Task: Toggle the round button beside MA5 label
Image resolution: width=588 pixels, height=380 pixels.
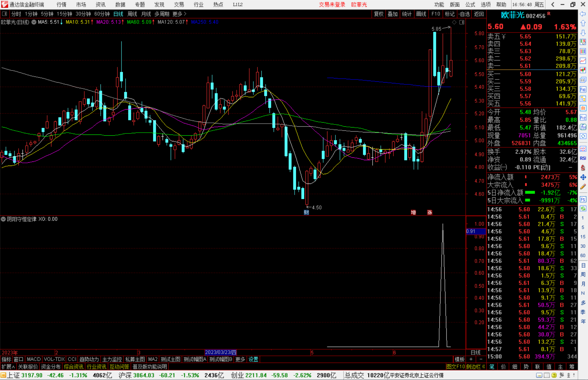Action: tap(34, 22)
